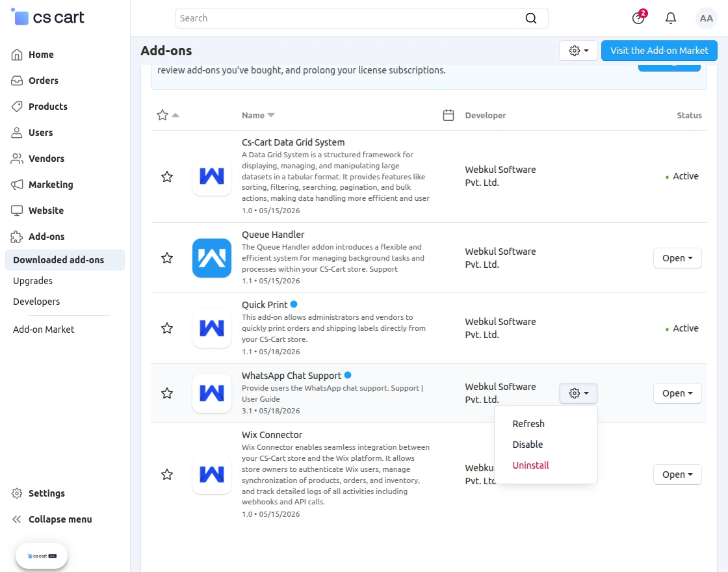The width and height of the screenshot is (728, 572).
Task: Click the search magnifier icon
Action: (x=530, y=18)
